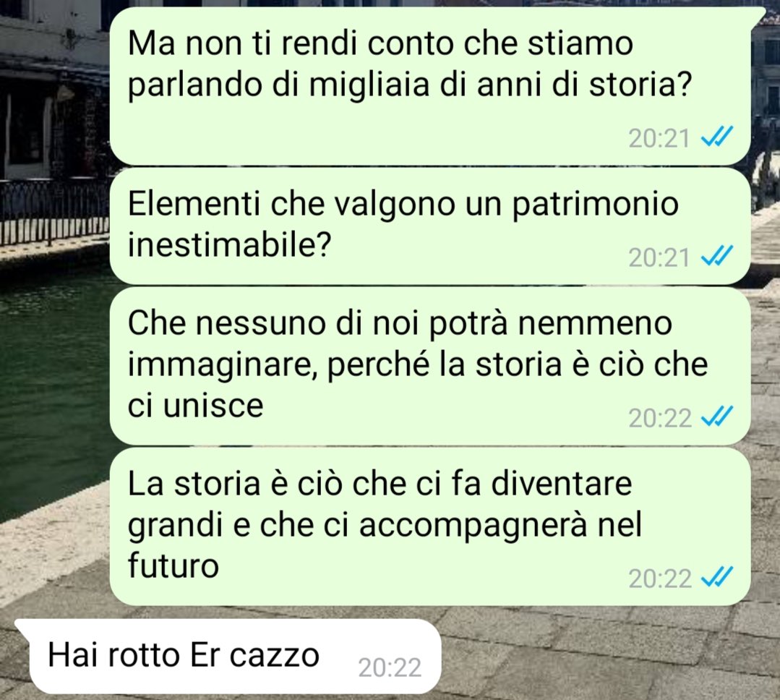Tap the 20:22 timestamp on the received message

click(390, 667)
